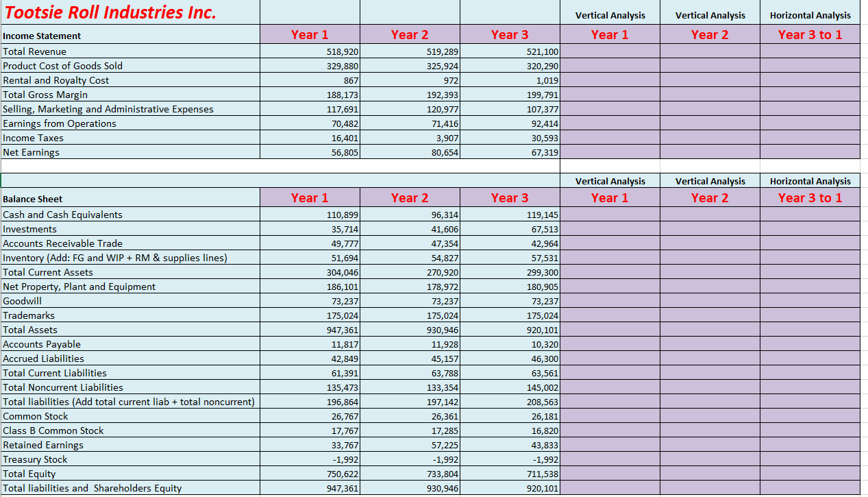
Task: Select Total liabilities and Shareholders Equity label
Action: coord(130,488)
